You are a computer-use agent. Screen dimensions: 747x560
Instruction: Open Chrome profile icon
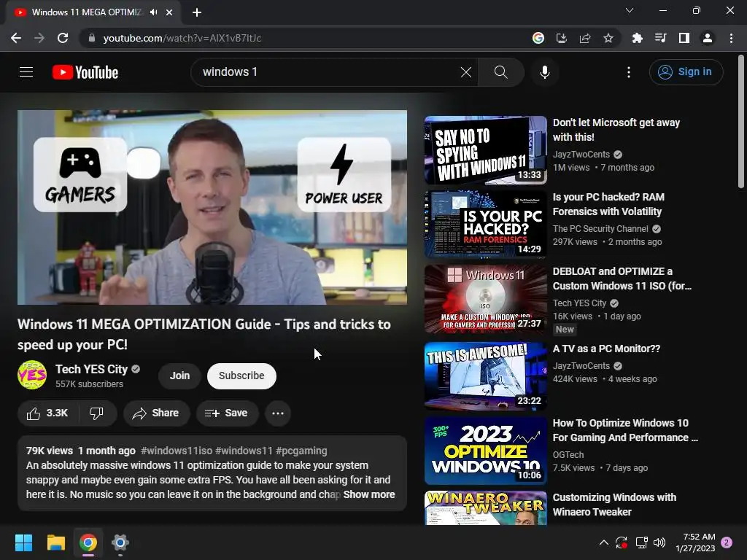coord(708,38)
